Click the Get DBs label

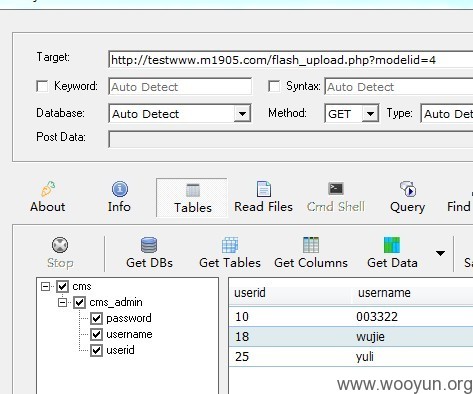coord(149,263)
